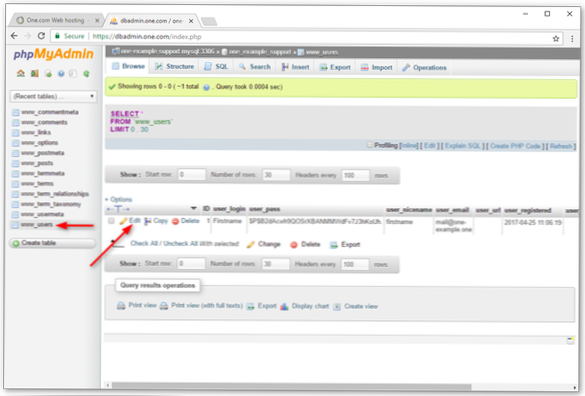This screenshot has height=396, width=585.
Task: Click the new tab button
Action: point(209,21)
